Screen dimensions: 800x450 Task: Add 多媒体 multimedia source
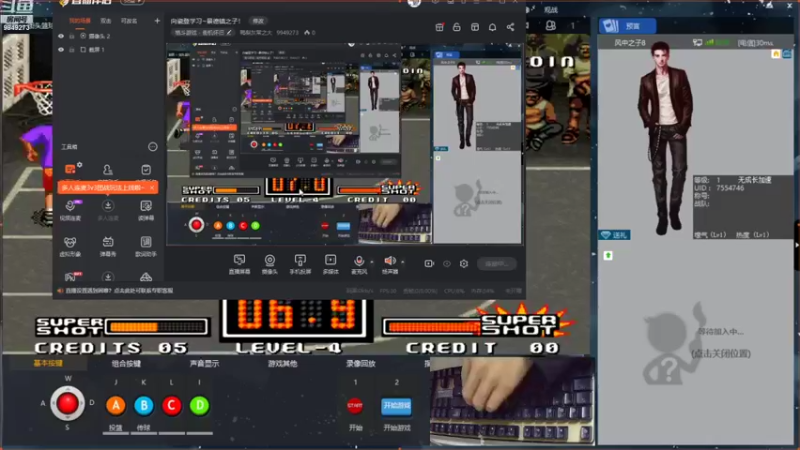coord(331,264)
